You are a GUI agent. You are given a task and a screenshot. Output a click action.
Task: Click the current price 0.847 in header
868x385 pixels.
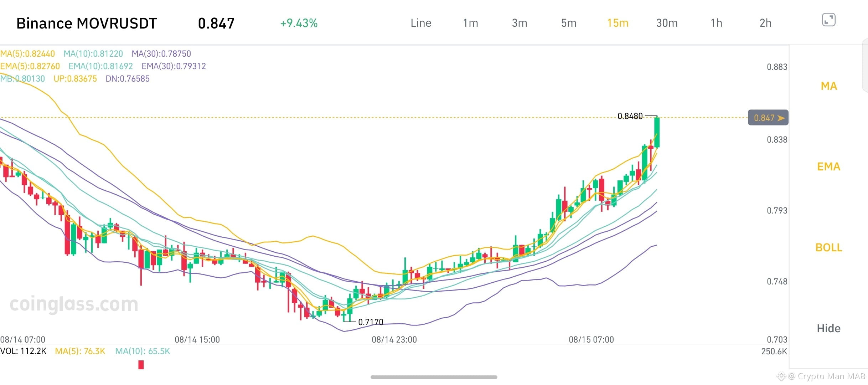click(x=216, y=24)
